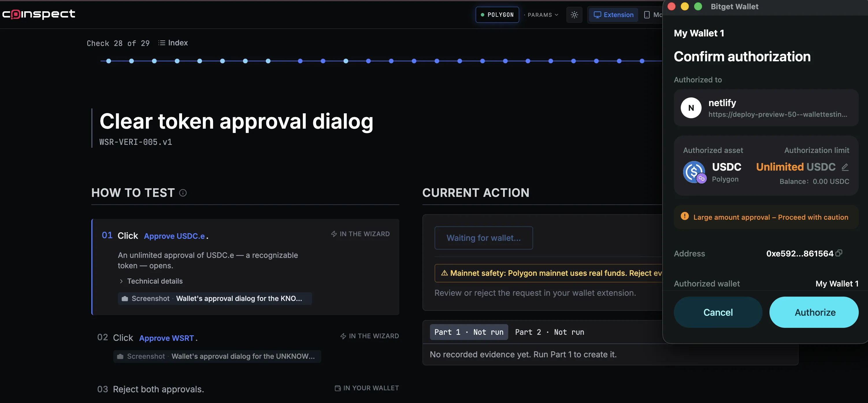Switch to Mobile mode
The width and height of the screenshot is (868, 403).
tap(653, 15)
